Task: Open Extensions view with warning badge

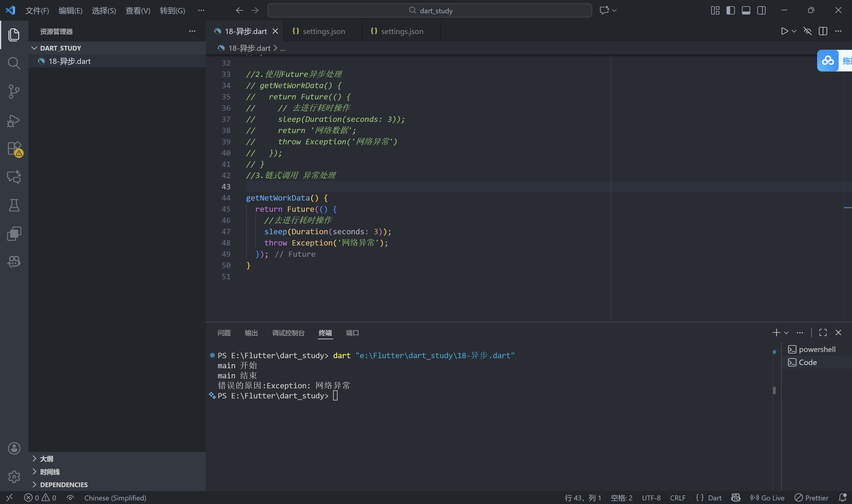Action: 14,149
